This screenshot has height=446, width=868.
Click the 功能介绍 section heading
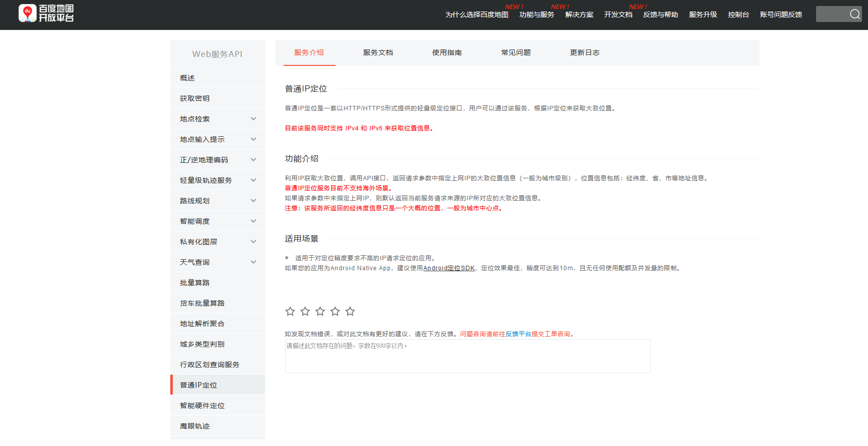tap(302, 159)
